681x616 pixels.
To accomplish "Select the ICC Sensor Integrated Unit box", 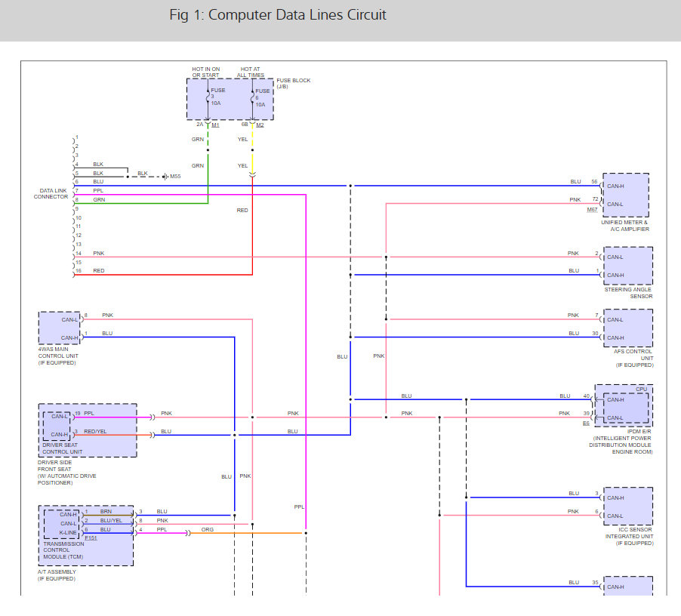I will (x=628, y=507).
